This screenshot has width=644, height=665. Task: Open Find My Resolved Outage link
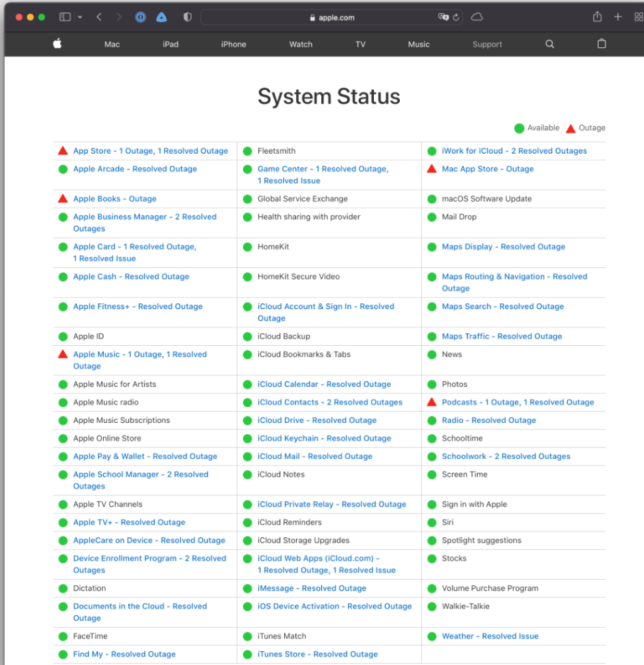pos(124,654)
